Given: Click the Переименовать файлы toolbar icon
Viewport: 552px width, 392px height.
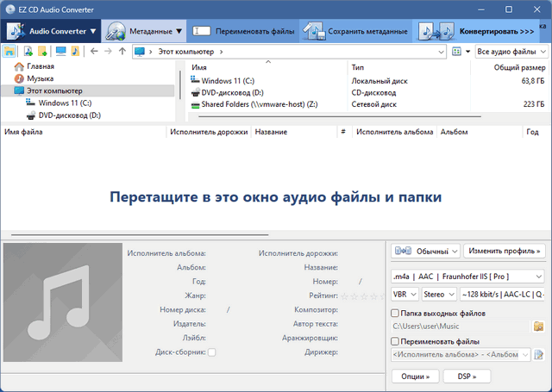Looking at the screenshot, I should point(202,31).
